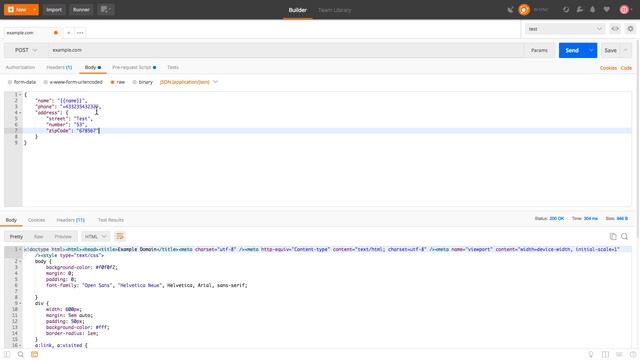Open the console icon in status bar
The image size is (640, 360).
pyautogui.click(x=34, y=354)
